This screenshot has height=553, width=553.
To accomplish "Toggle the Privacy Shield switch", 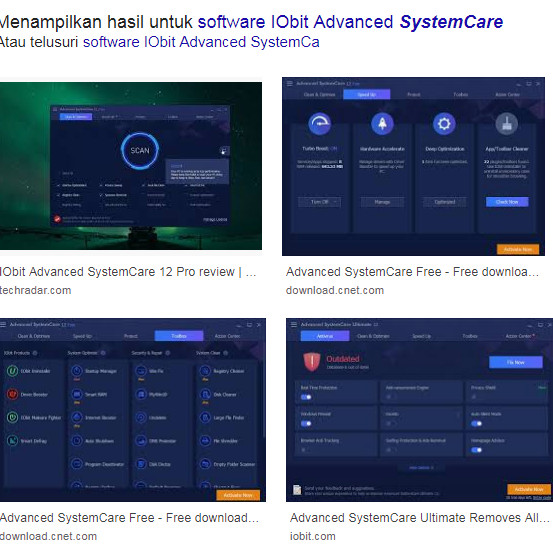I will [475, 397].
